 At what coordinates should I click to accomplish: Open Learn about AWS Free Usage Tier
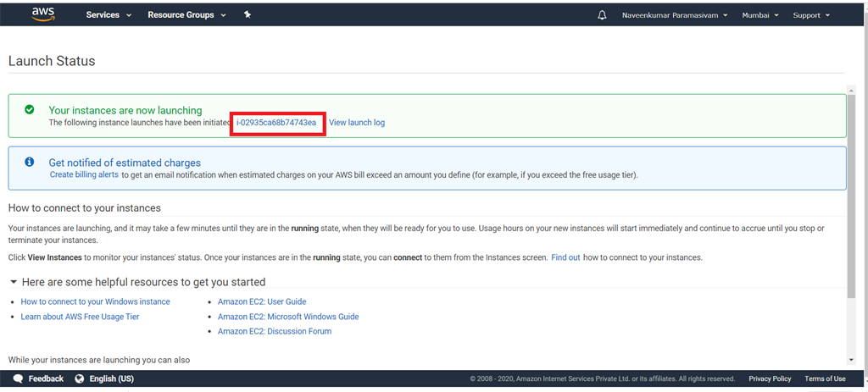(x=80, y=317)
